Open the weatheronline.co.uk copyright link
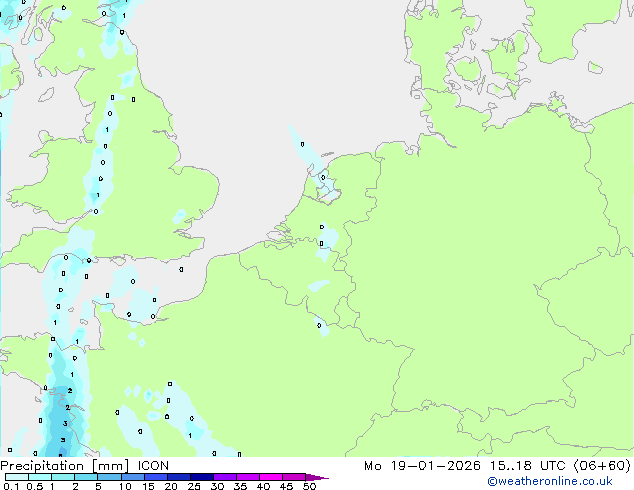 pyautogui.click(x=549, y=481)
